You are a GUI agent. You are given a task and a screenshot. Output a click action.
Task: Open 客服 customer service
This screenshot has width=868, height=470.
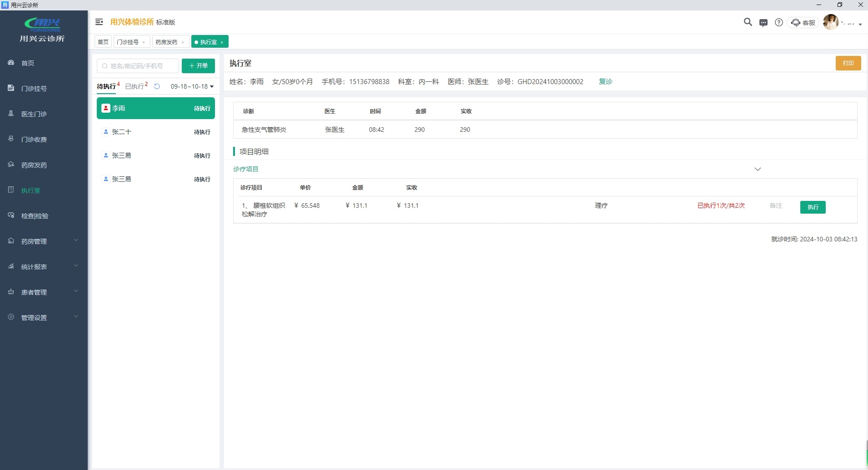(803, 22)
